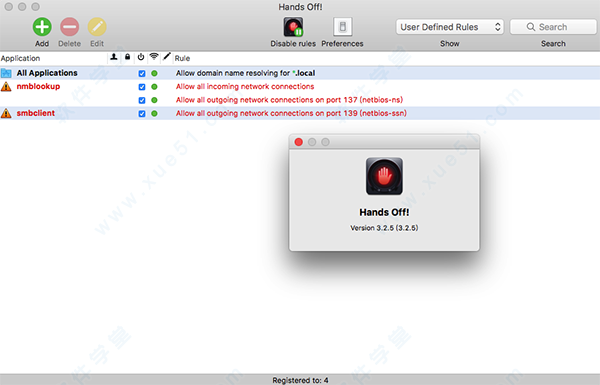
Task: Toggle checkbox for nmblookup incoming connections rule
Action: click(x=142, y=87)
